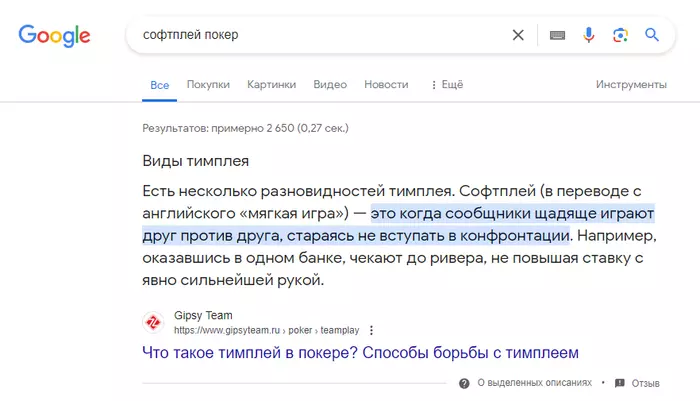The width and height of the screenshot is (700, 401).
Task: Open the "Инструменты" search tools
Action: coord(631,85)
